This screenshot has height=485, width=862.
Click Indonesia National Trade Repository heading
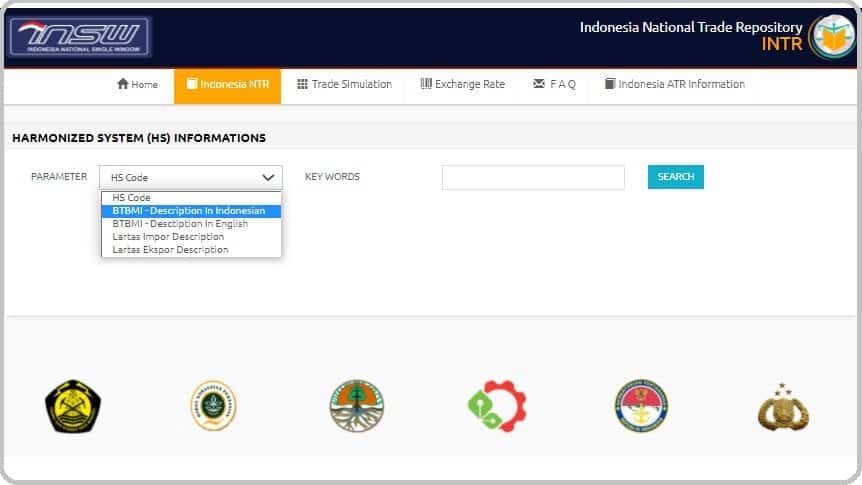pyautogui.click(x=691, y=27)
